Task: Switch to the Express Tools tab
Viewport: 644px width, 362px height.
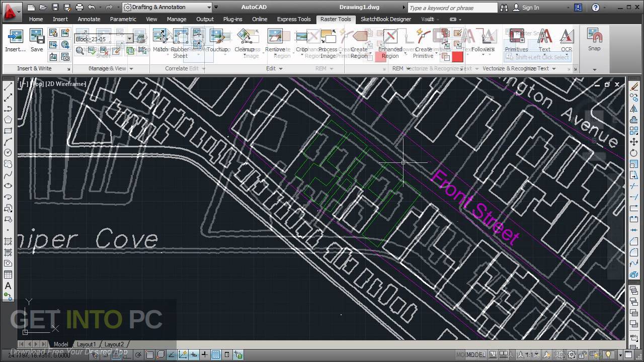Action: point(294,19)
